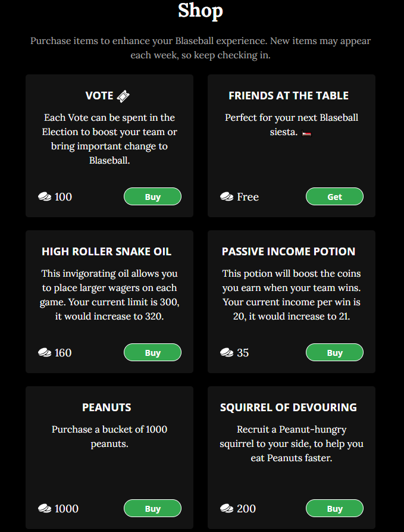404x532 pixels.
Task: Click the bed emoji after siesta text
Action: tap(306, 133)
